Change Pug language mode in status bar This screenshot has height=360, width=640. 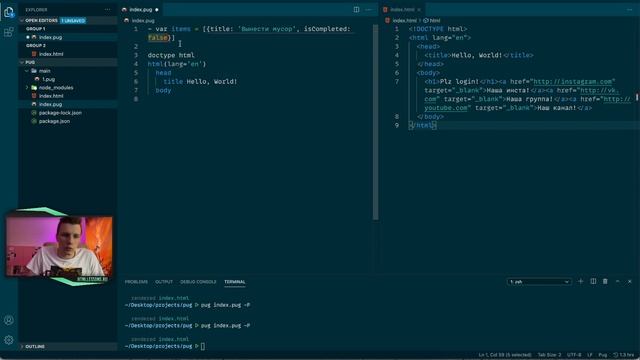click(602, 355)
